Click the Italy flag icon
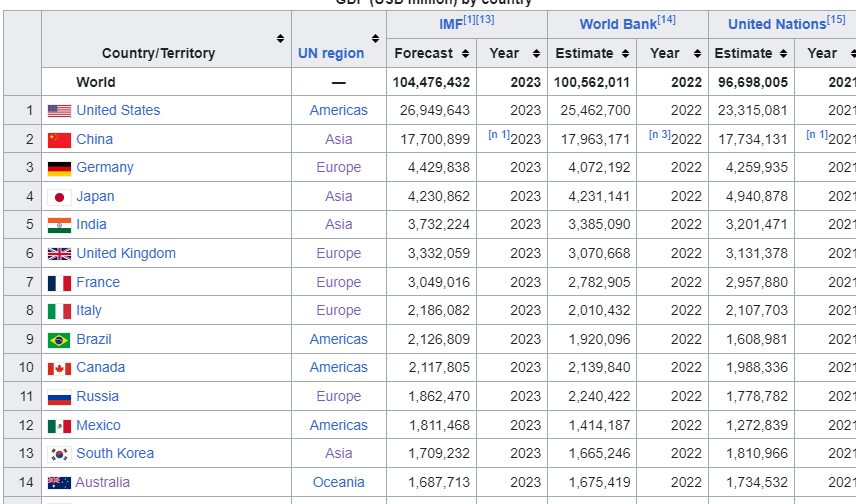The image size is (856, 504). pos(59,311)
